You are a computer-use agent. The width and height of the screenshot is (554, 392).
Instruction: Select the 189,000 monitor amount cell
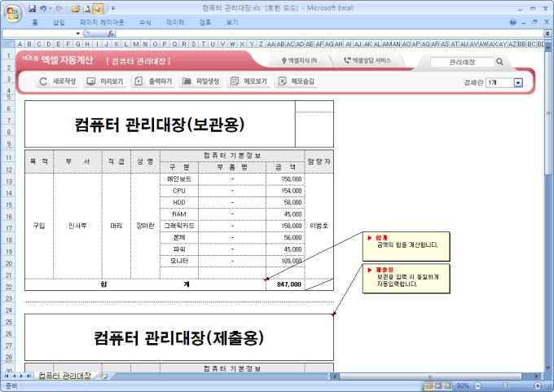285,262
